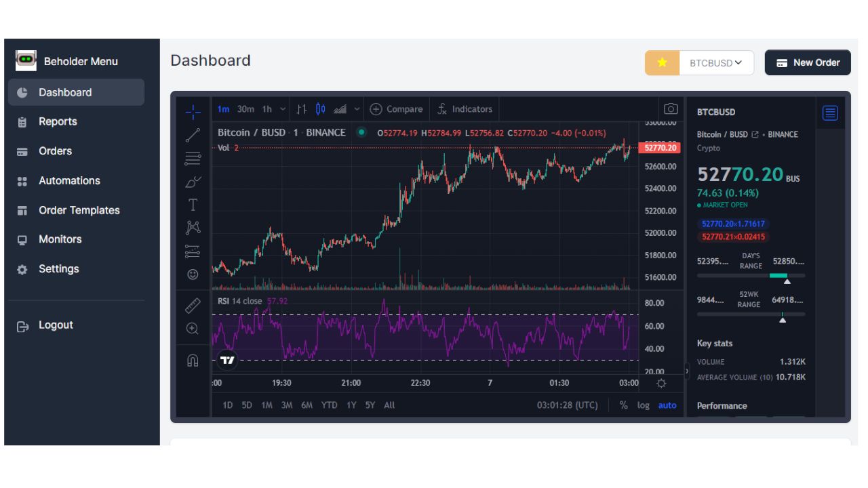Select the 30m interval
Screen dimensions: 868x488
(245, 109)
